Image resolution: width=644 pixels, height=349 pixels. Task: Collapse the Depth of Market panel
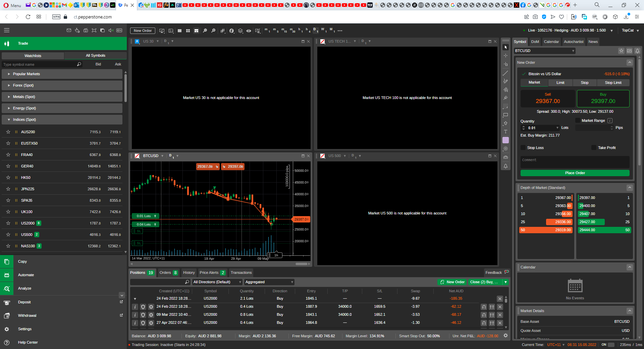[630, 188]
